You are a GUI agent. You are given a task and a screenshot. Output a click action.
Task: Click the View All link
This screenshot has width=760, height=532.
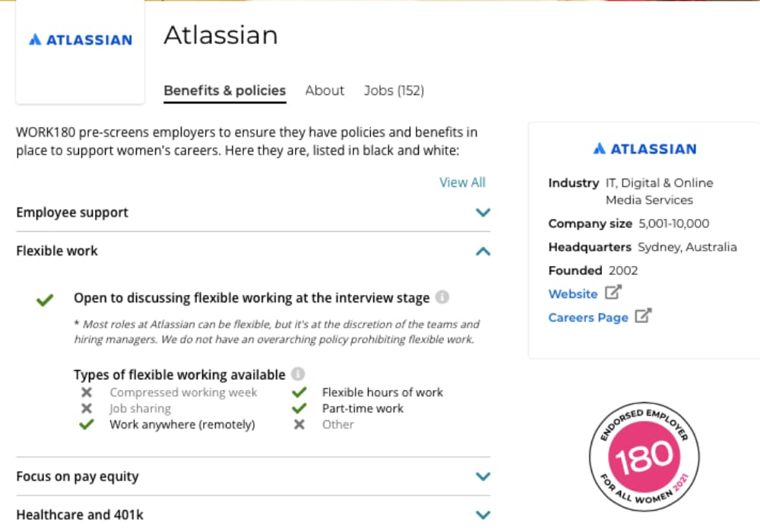[462, 182]
